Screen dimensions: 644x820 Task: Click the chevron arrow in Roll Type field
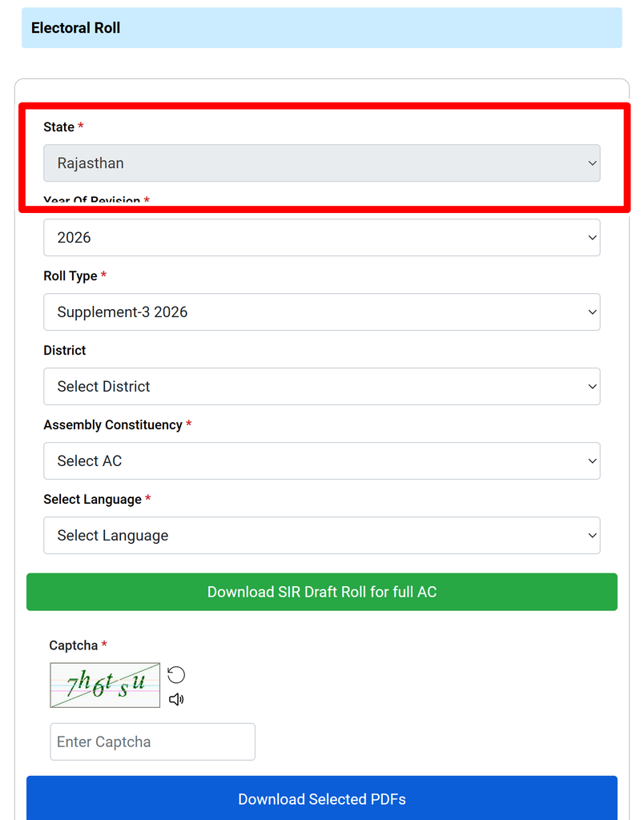[592, 312]
